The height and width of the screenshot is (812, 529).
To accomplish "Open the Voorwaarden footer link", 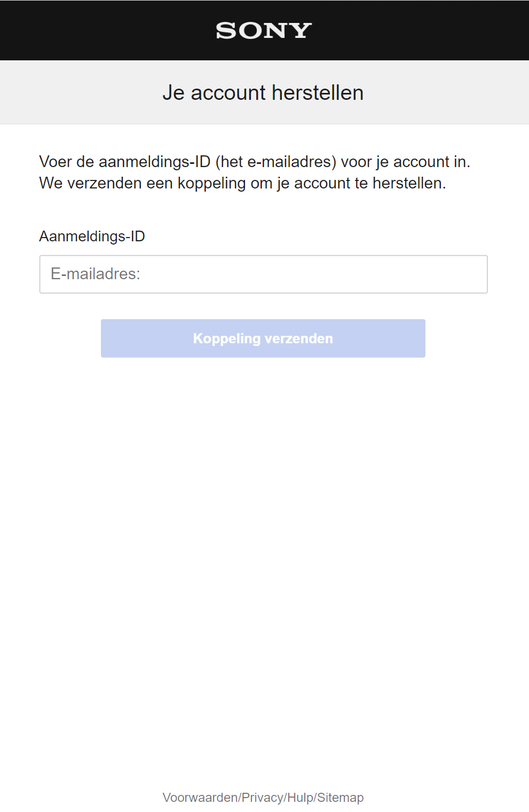I will click(x=200, y=798).
